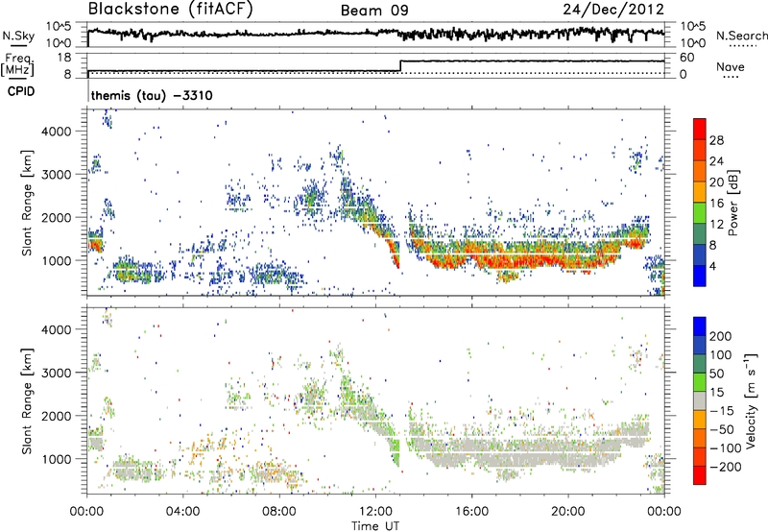Click velocity colorbar value -200

tap(725, 467)
